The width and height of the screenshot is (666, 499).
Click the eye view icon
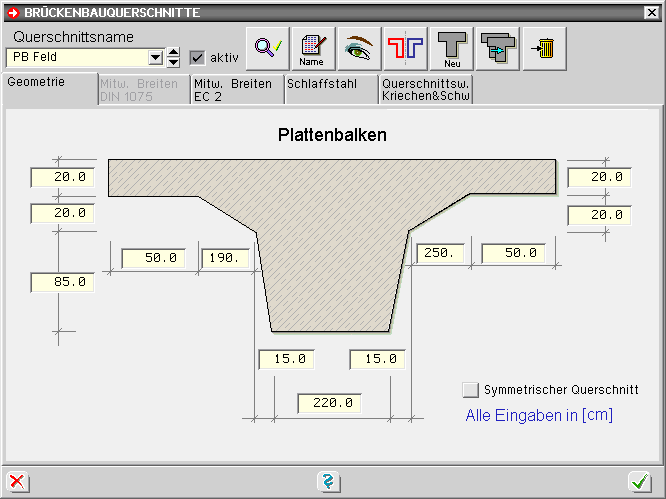pos(358,47)
